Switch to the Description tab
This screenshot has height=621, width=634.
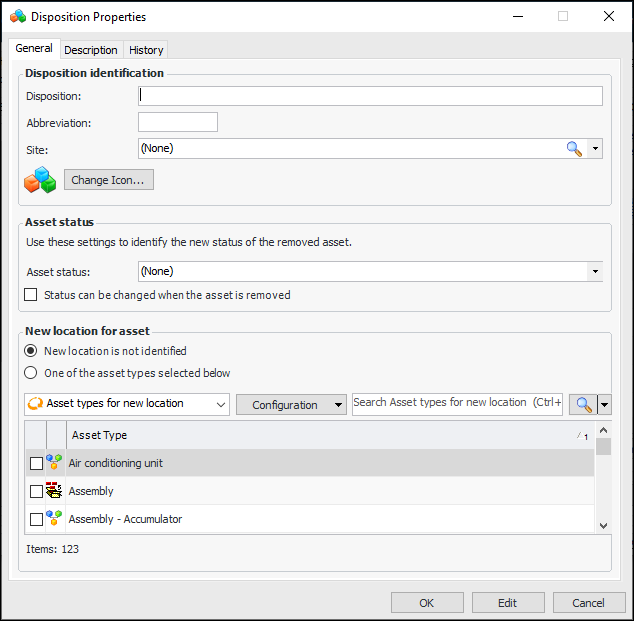click(91, 50)
